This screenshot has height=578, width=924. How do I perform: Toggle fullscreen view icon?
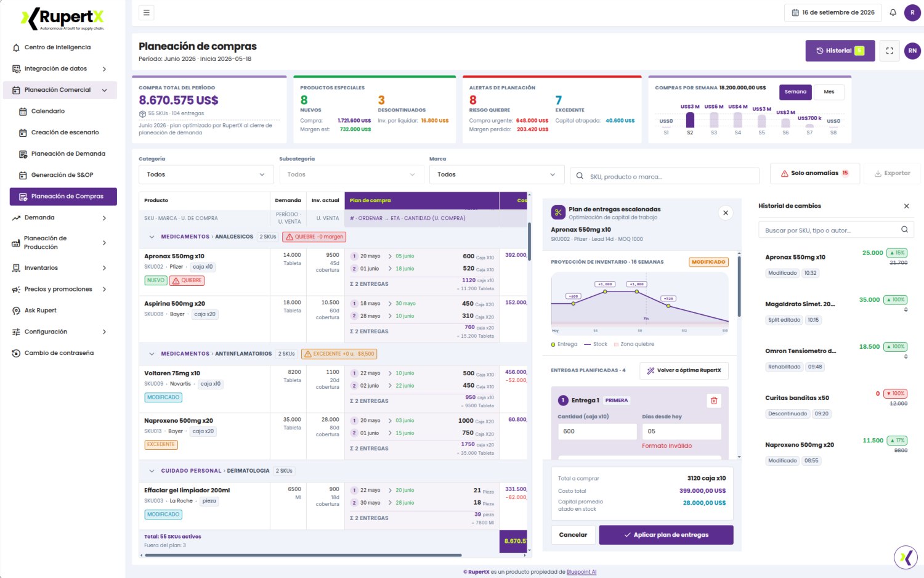point(890,51)
